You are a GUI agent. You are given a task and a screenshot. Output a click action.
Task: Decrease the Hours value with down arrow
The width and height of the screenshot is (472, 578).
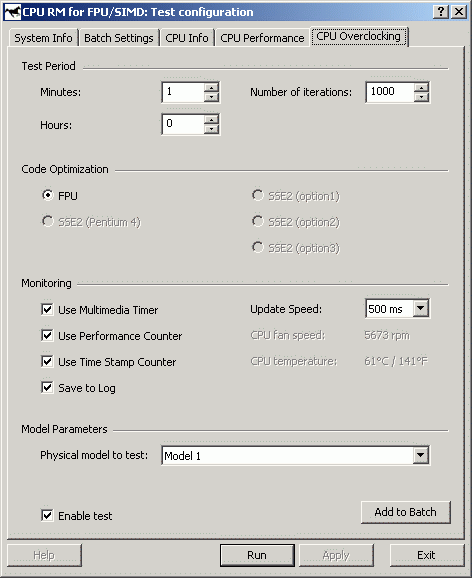point(211,129)
